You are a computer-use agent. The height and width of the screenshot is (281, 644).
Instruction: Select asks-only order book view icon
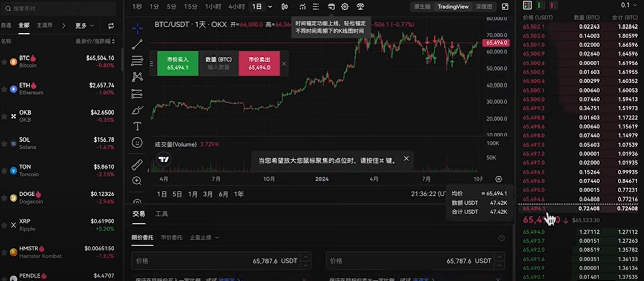(553, 5)
